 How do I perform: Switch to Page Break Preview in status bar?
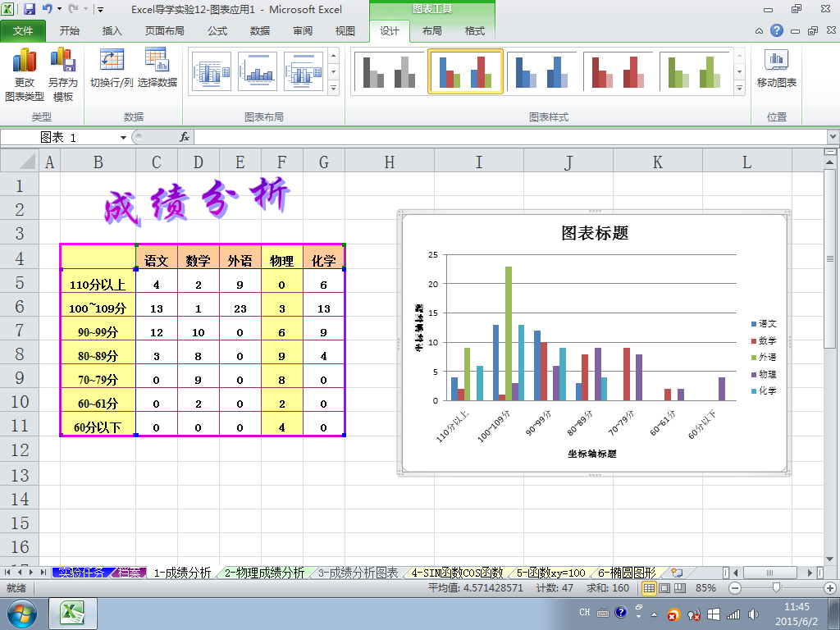pyautogui.click(x=680, y=588)
